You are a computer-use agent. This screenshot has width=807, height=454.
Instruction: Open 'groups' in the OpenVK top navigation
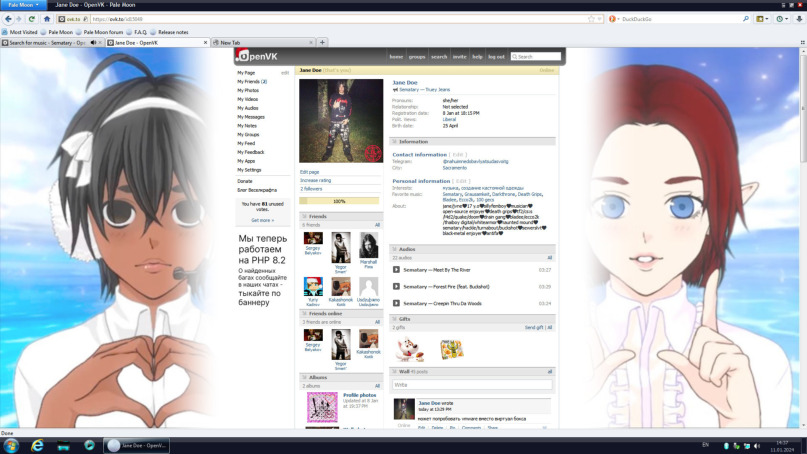pyautogui.click(x=417, y=57)
